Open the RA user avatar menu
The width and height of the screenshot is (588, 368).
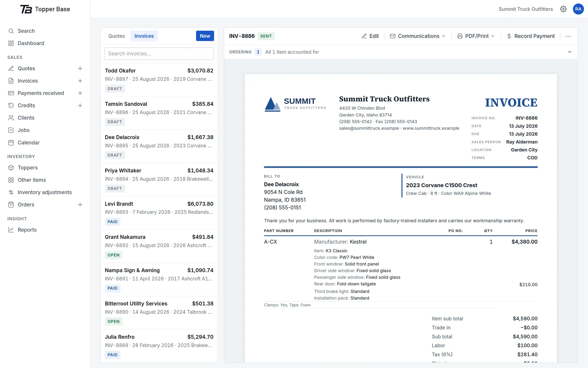point(578,9)
